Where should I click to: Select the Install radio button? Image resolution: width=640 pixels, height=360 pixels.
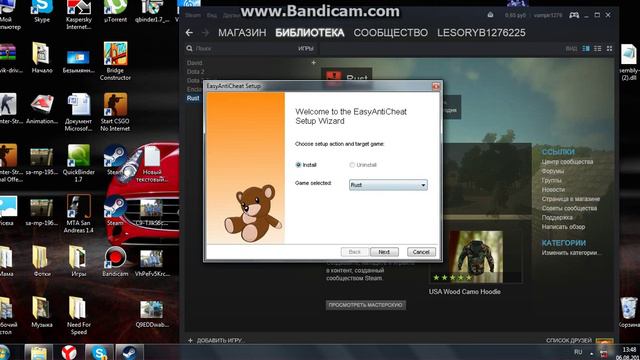pyautogui.click(x=298, y=165)
